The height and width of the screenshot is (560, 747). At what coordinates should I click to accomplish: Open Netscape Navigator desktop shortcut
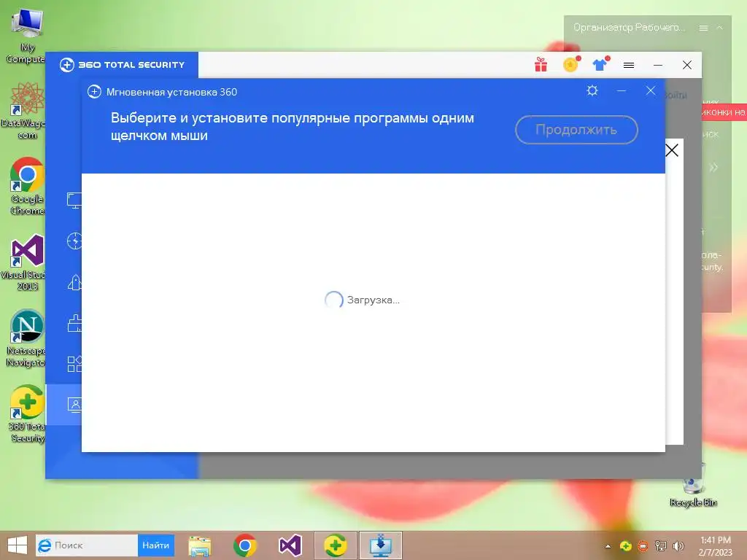[x=26, y=338]
